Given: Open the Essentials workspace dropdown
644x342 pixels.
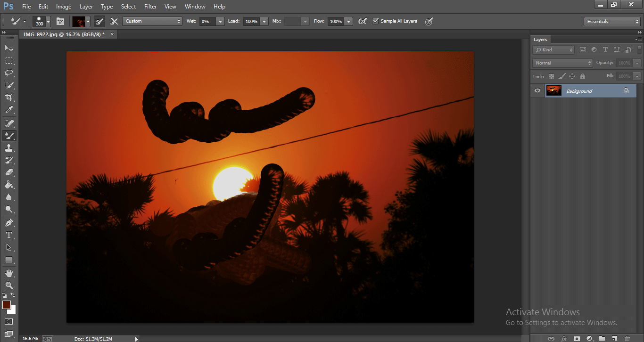Looking at the screenshot, I should click(x=612, y=22).
